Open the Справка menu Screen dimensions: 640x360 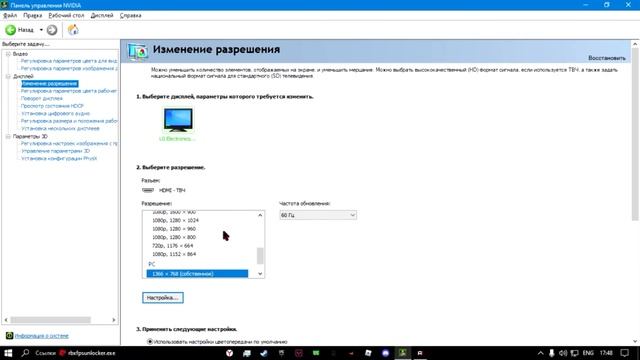130,15
